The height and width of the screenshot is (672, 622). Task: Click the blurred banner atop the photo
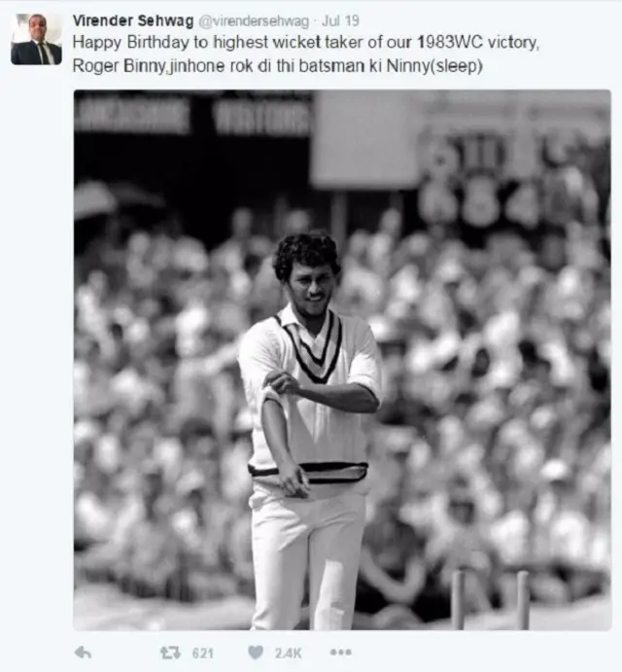click(x=191, y=115)
